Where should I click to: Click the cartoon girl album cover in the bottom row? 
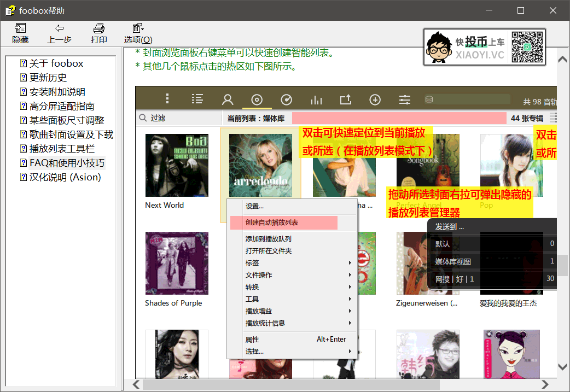(x=511, y=354)
